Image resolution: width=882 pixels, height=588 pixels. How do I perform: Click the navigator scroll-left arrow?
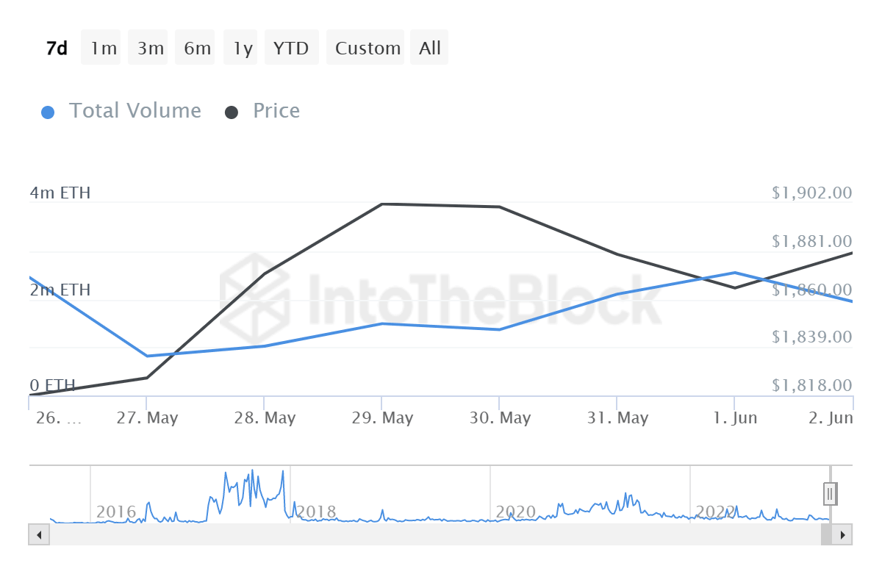pyautogui.click(x=39, y=534)
